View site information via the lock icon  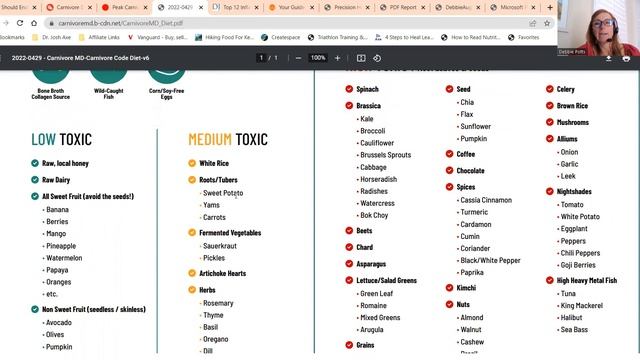click(51, 23)
